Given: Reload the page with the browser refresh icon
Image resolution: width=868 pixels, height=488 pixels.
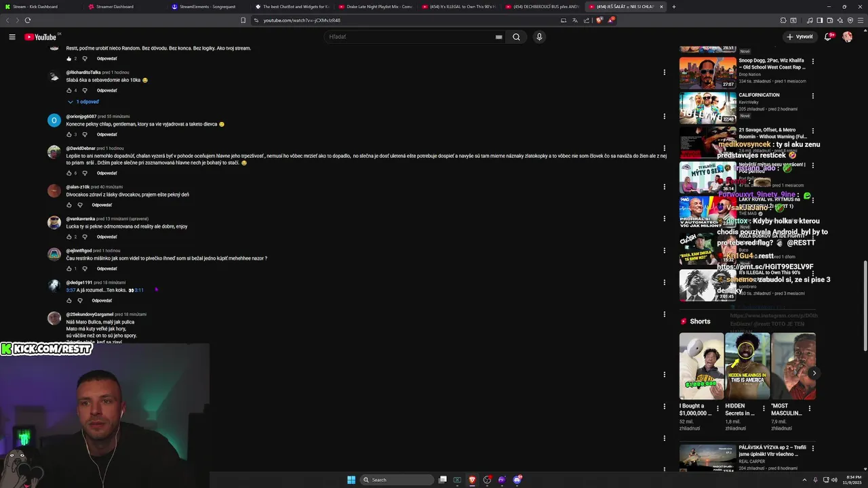Looking at the screenshot, I should 28,20.
